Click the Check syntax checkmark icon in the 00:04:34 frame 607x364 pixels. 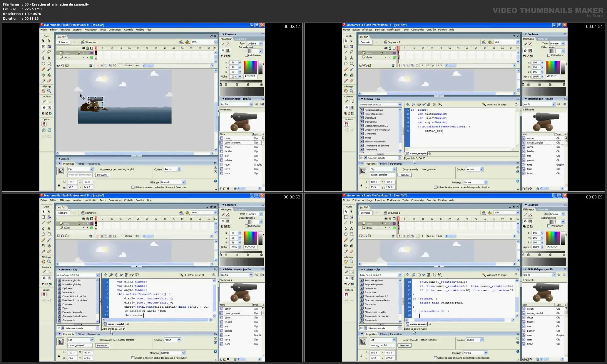pos(424,104)
